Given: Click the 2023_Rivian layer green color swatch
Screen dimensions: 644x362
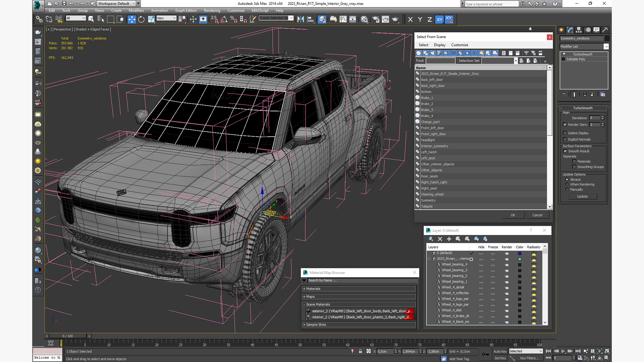Looking at the screenshot, I should [520, 259].
